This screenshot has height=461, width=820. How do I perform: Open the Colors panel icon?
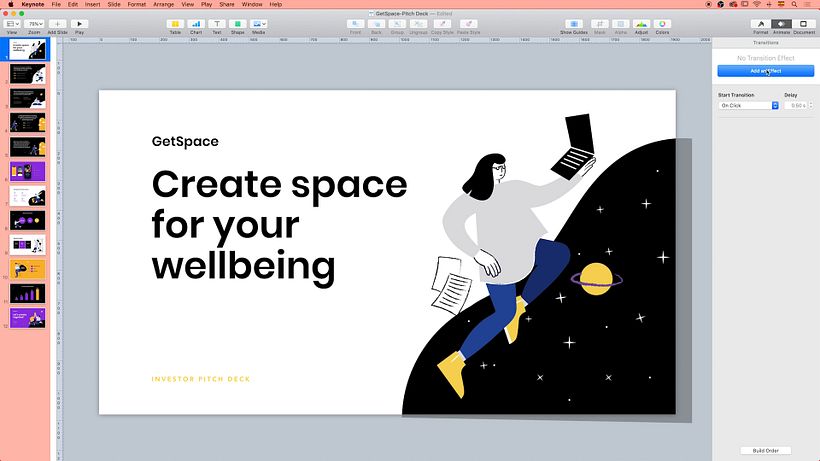click(x=662, y=23)
